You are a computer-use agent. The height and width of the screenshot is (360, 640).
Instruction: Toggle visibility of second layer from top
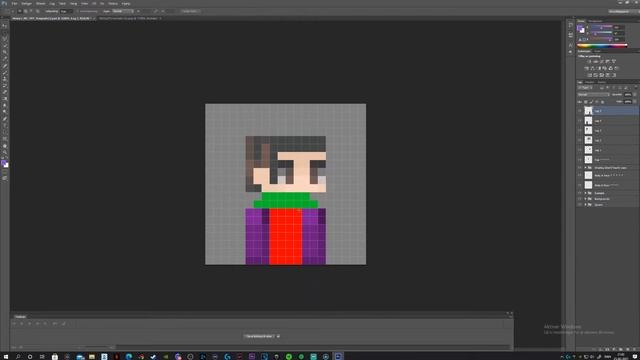point(580,120)
